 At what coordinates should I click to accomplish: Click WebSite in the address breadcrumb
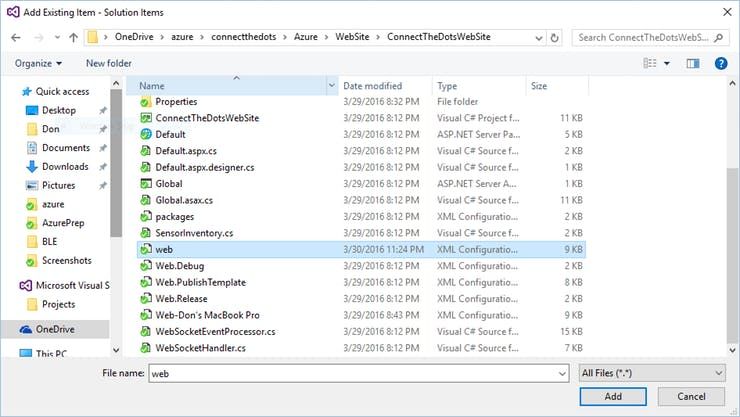click(x=352, y=37)
